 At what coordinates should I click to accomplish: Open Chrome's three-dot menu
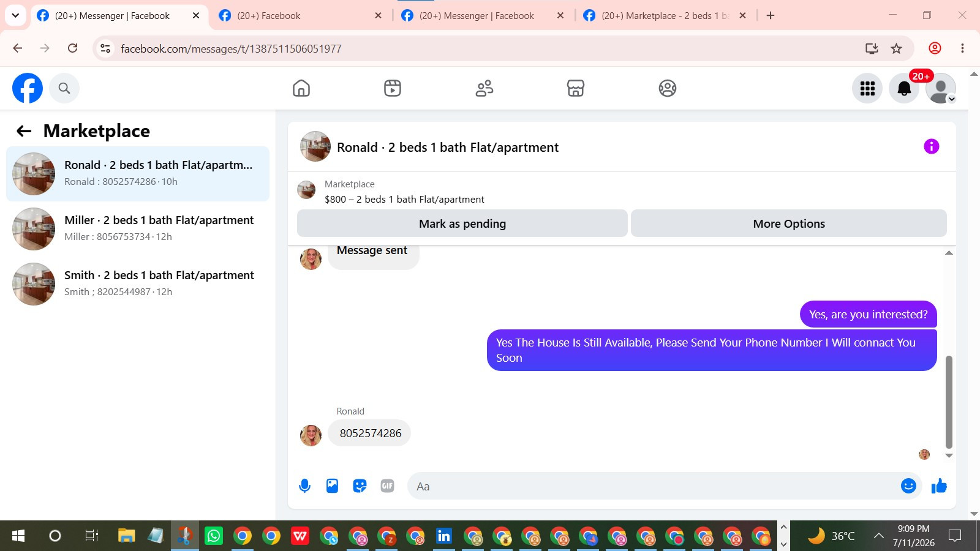(962, 48)
